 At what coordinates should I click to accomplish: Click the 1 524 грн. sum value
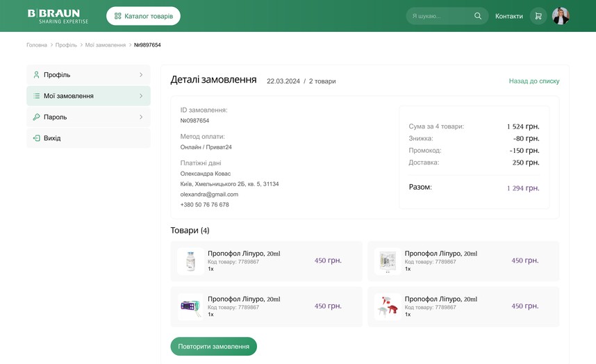[x=523, y=126]
